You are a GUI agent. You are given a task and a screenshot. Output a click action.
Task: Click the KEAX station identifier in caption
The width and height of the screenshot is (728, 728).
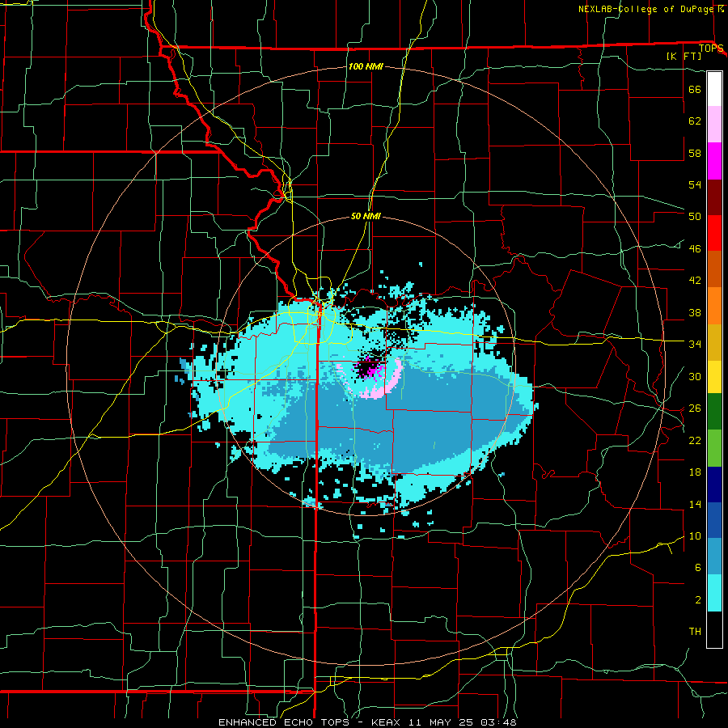coord(387,722)
